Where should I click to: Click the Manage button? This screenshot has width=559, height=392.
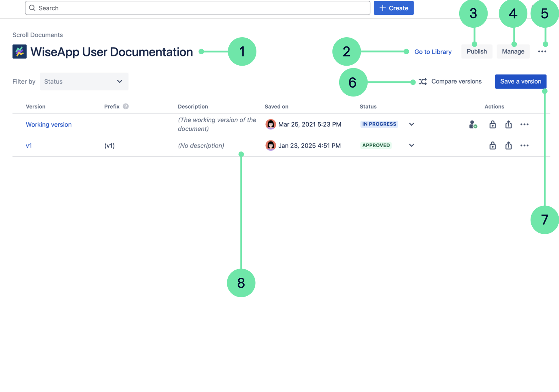click(x=513, y=52)
